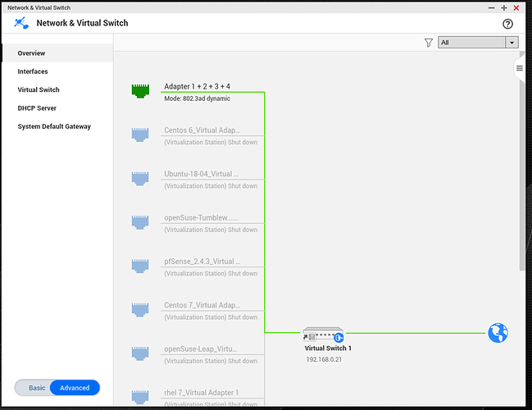Click the rhel 7 virtual adapter port icon
This screenshot has height=410, width=532.
click(140, 397)
